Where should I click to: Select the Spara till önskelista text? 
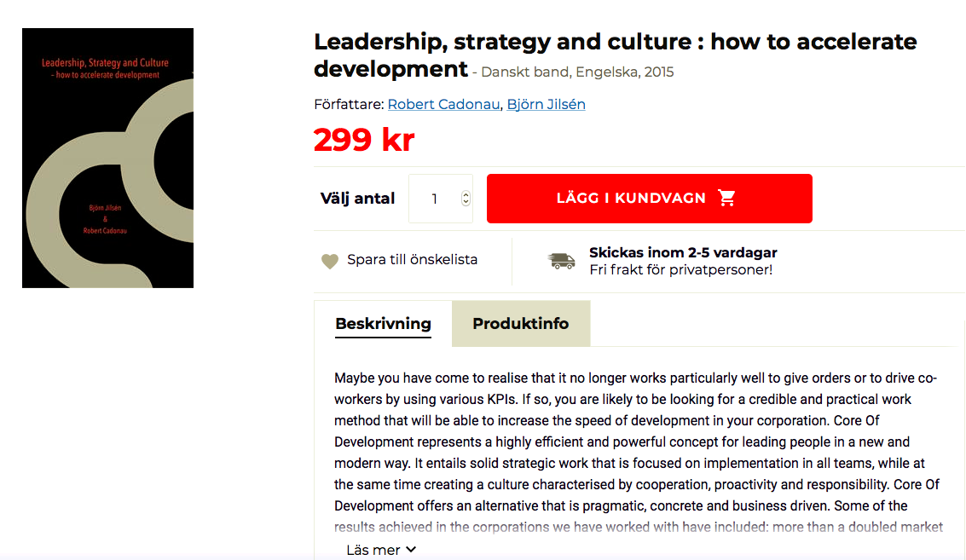pos(412,260)
